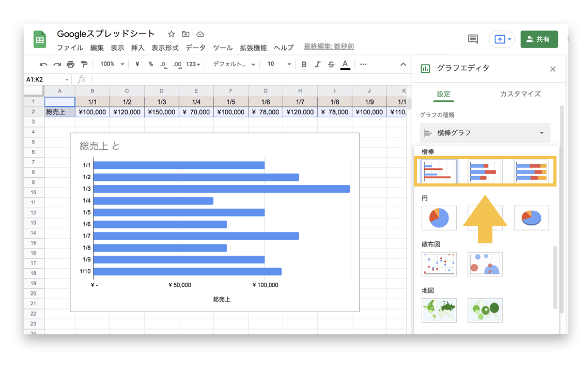Screen dimensions: 588x372
Task: Expand the font size 10 dropdown
Action: coord(279,64)
